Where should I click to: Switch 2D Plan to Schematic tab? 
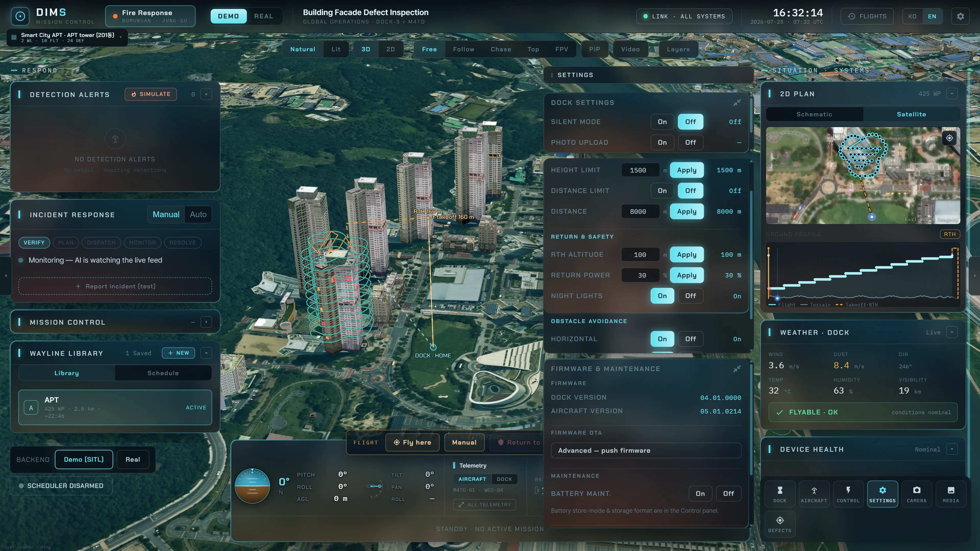click(814, 114)
